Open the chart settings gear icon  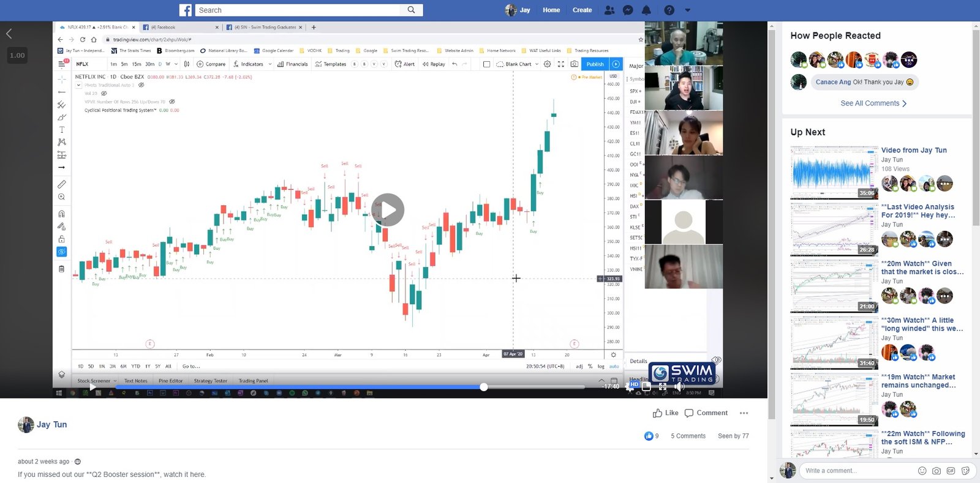pyautogui.click(x=548, y=64)
